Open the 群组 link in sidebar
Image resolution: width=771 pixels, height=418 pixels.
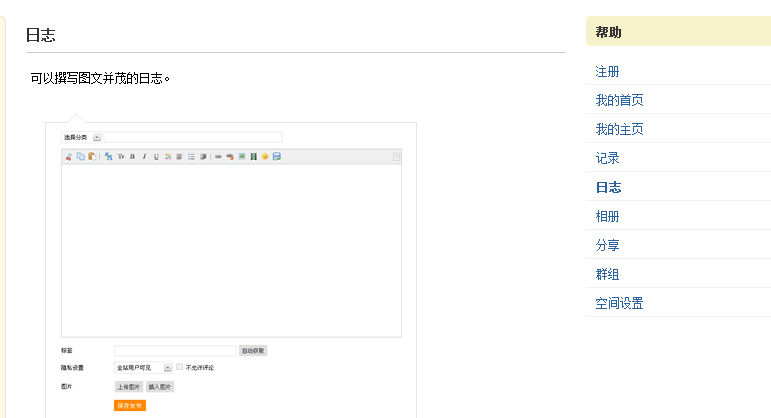607,274
